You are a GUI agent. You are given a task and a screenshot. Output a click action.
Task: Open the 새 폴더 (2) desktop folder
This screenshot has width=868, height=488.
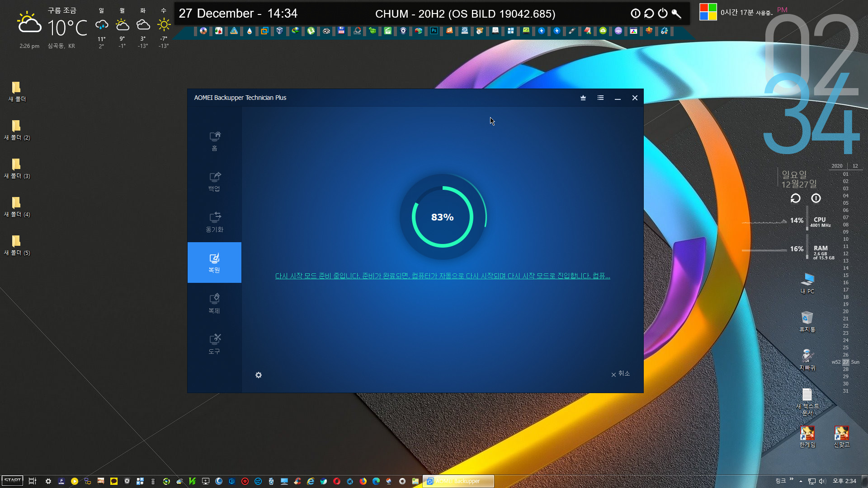click(17, 130)
